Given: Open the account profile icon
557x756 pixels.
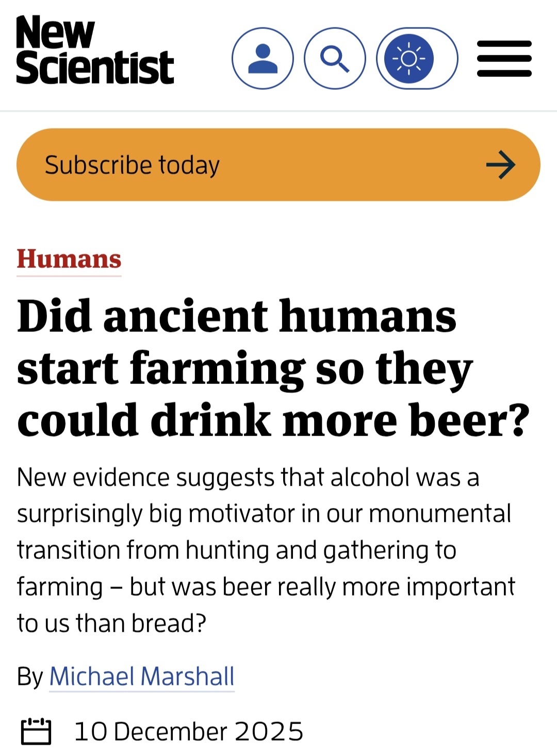Looking at the screenshot, I should click(x=263, y=58).
